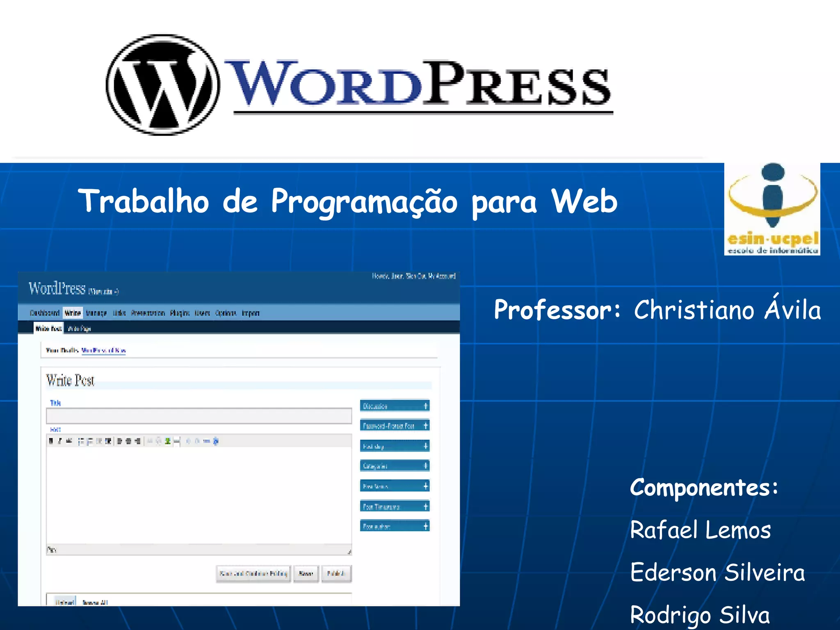Click the editor resize handle at bottom-right
840x630 pixels.
point(349,552)
